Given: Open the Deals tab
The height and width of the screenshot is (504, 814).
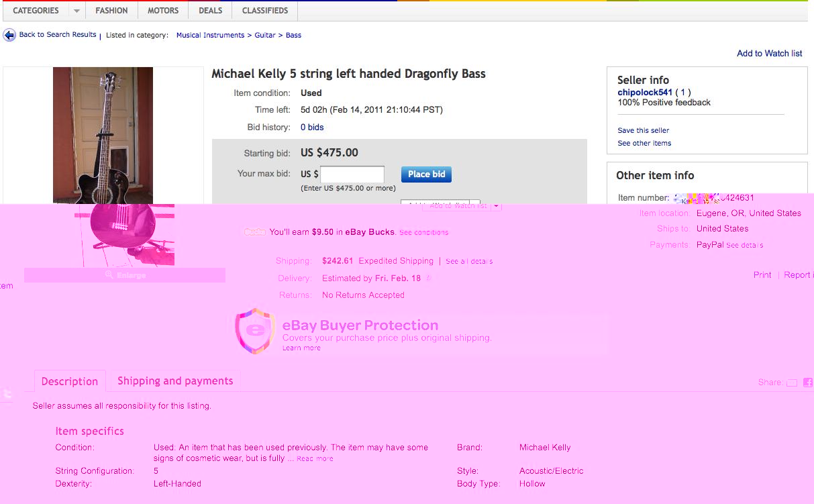Looking at the screenshot, I should tap(211, 11).
